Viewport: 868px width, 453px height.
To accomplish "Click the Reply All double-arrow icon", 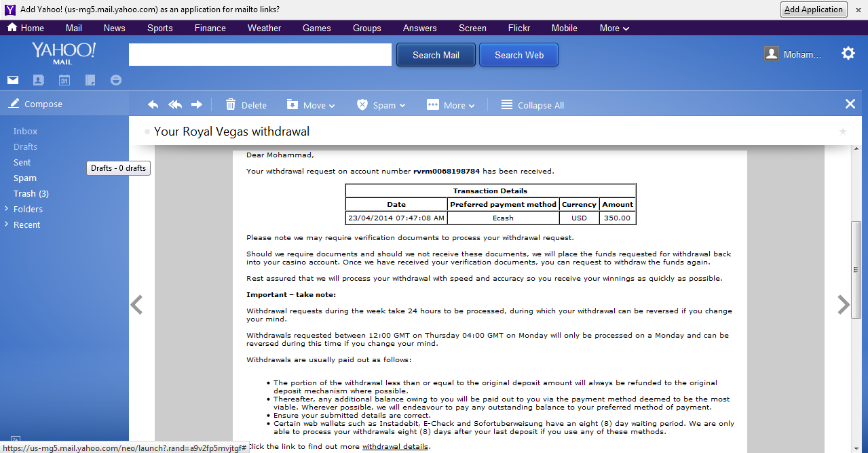I will click(x=175, y=104).
